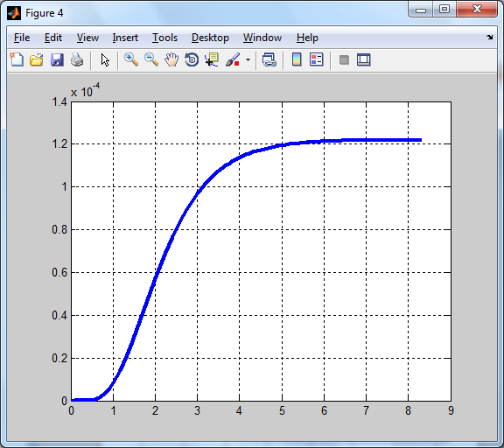Open the Tools menu
This screenshot has height=448, width=504.
(x=164, y=38)
